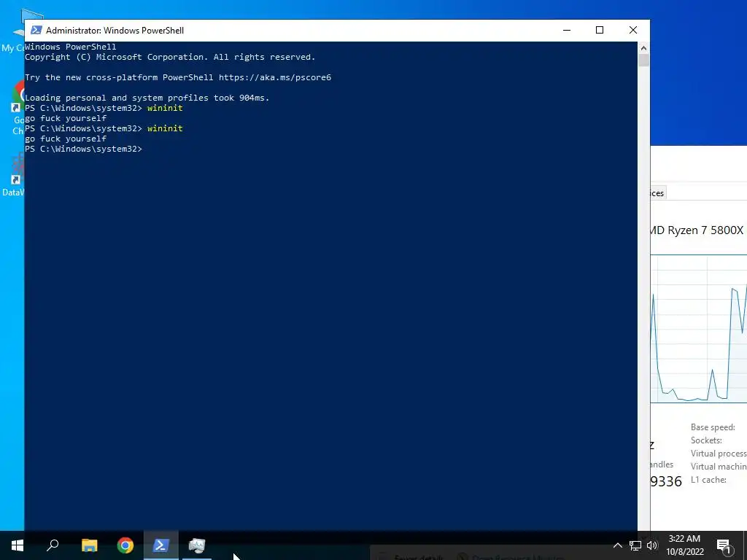Screen dimensions: 747x560
Task: Open the notification Action Center icon
Action: point(724,546)
